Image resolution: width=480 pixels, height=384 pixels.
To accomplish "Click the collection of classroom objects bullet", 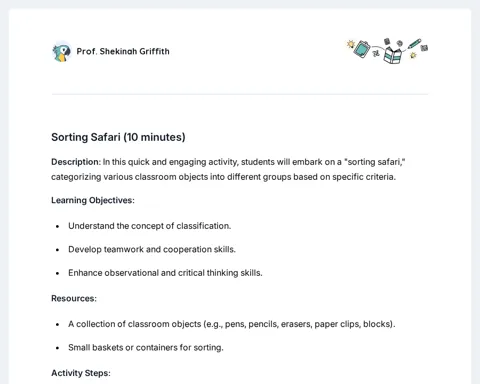I will point(232,324).
